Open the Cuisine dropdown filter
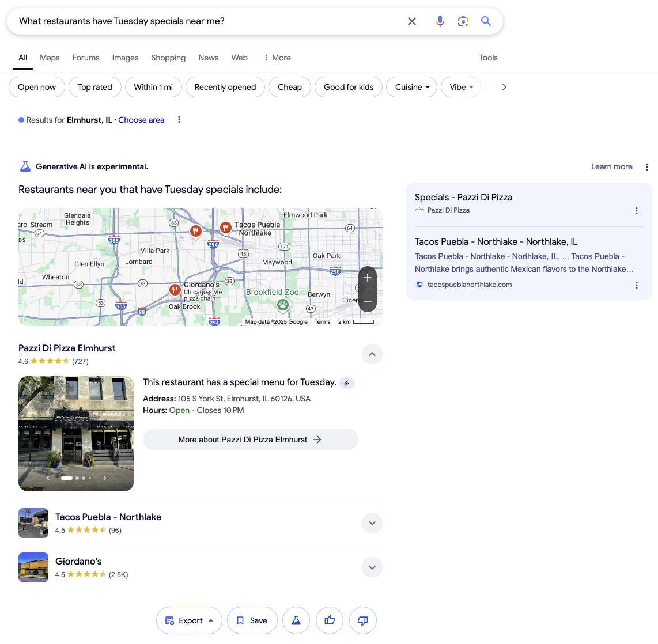The width and height of the screenshot is (658, 644). (x=411, y=87)
